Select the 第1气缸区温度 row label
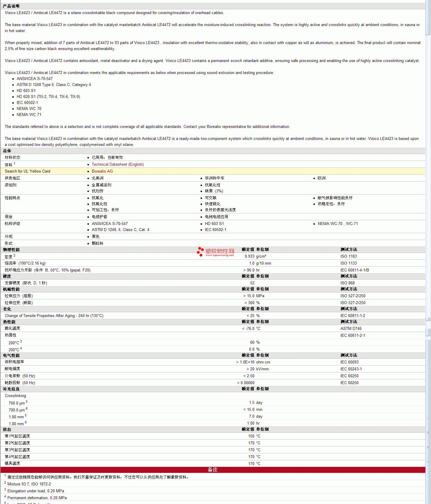The width and height of the screenshot is (431, 504). tap(17, 436)
